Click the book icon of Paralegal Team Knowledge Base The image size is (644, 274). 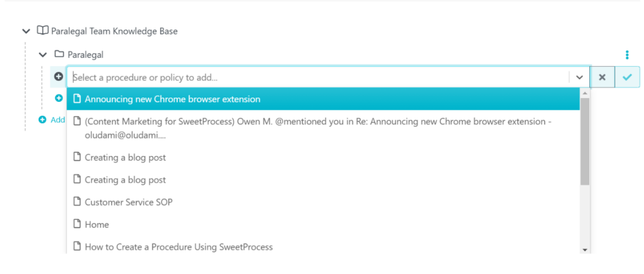pyautogui.click(x=42, y=31)
